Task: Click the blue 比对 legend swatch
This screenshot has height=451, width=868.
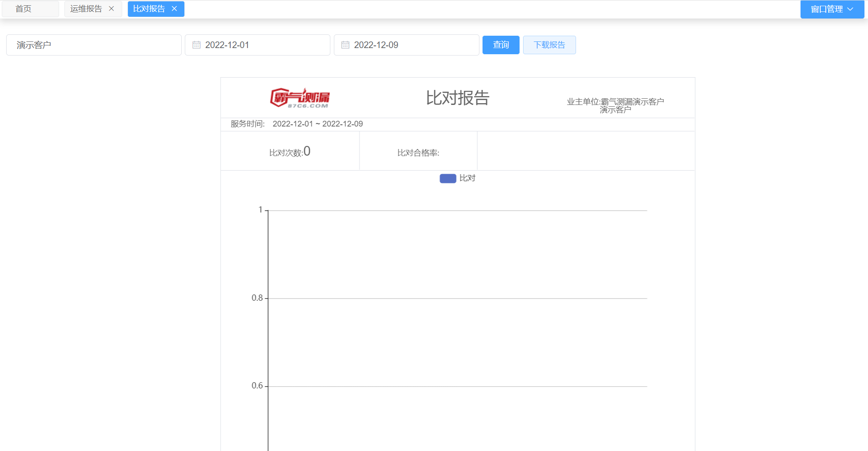Action: pos(448,178)
